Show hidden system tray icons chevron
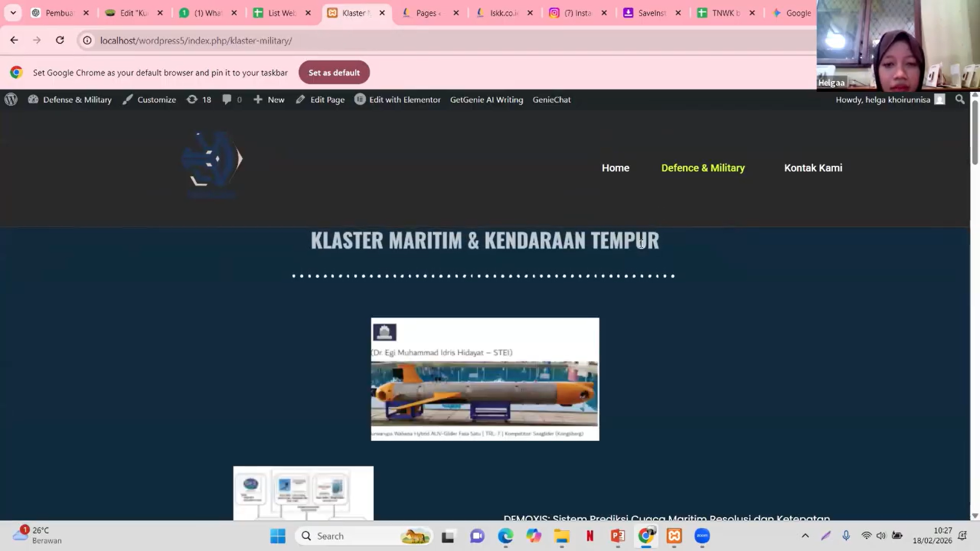 pyautogui.click(x=805, y=536)
